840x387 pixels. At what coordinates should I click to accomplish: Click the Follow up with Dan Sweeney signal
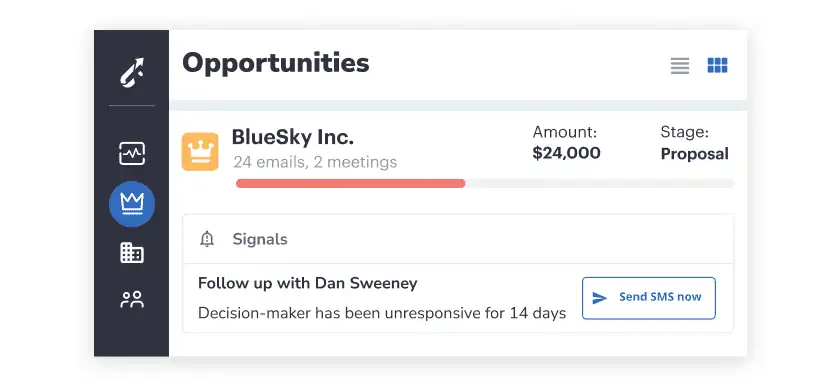pyautogui.click(x=308, y=283)
